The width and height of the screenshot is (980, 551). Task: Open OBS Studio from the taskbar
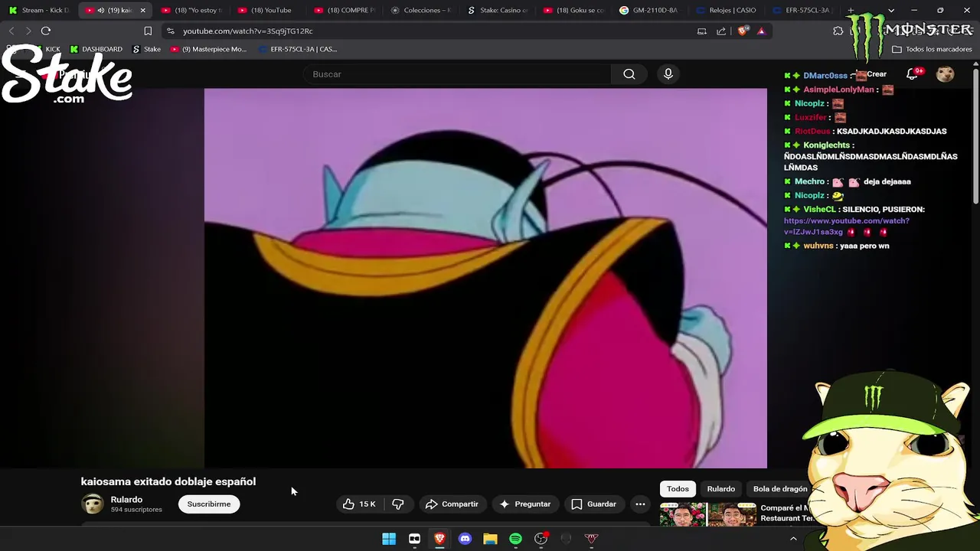point(541,539)
